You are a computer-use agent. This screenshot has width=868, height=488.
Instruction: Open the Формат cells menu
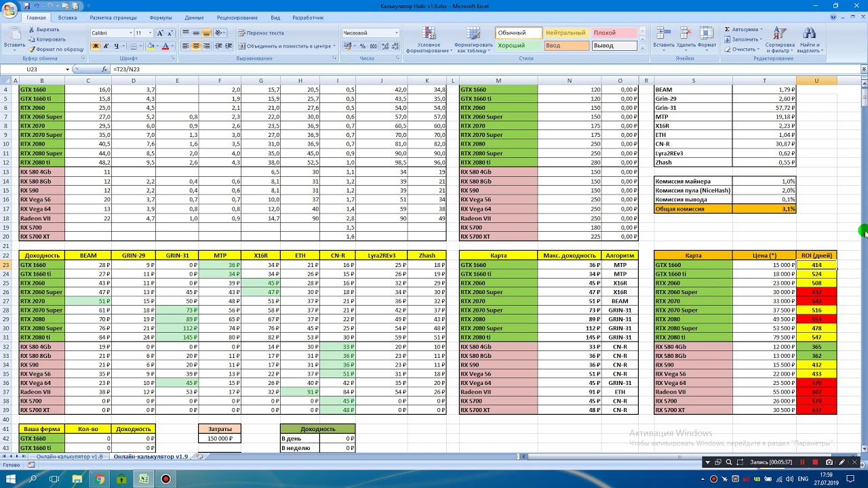pyautogui.click(x=707, y=40)
